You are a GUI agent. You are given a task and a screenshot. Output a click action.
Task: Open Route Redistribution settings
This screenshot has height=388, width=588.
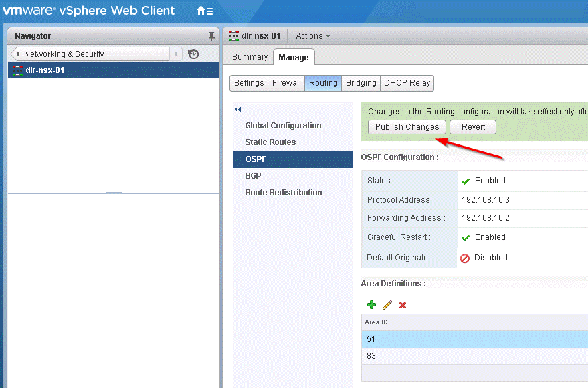point(283,192)
